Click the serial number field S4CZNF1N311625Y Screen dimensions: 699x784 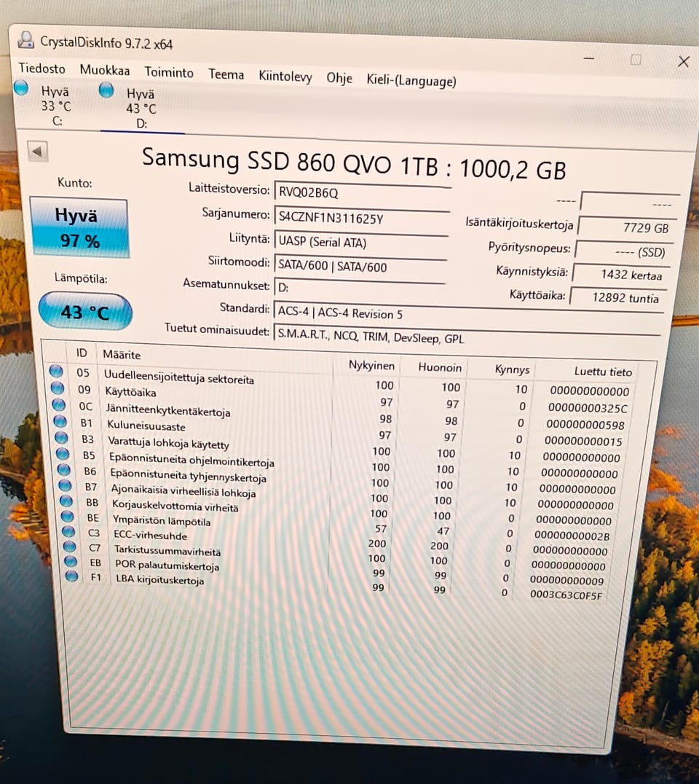point(361,218)
